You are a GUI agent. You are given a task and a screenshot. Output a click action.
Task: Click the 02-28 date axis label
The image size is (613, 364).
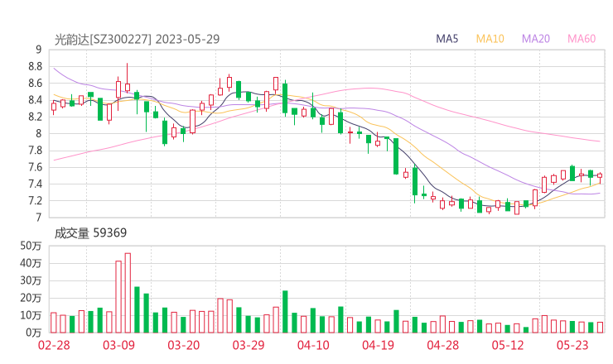(54, 345)
